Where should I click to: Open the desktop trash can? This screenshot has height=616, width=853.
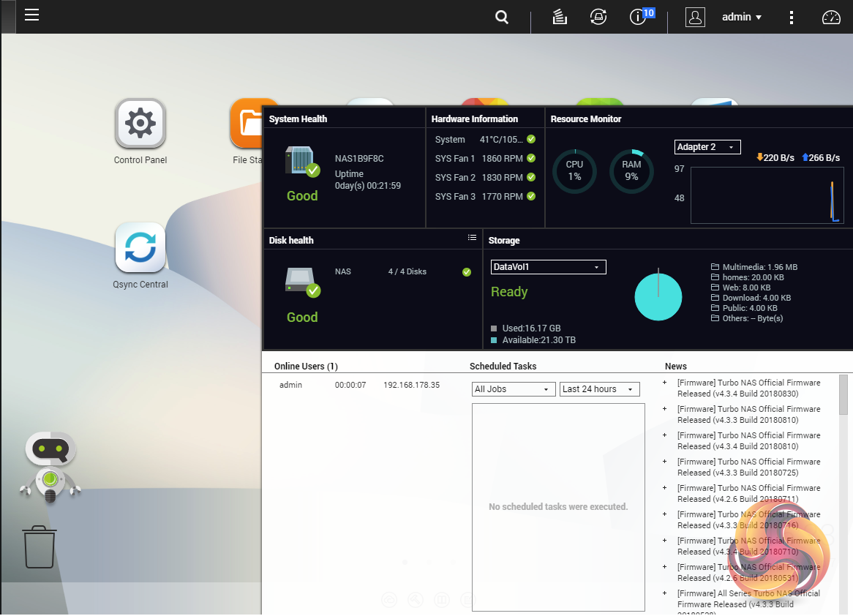coord(40,547)
